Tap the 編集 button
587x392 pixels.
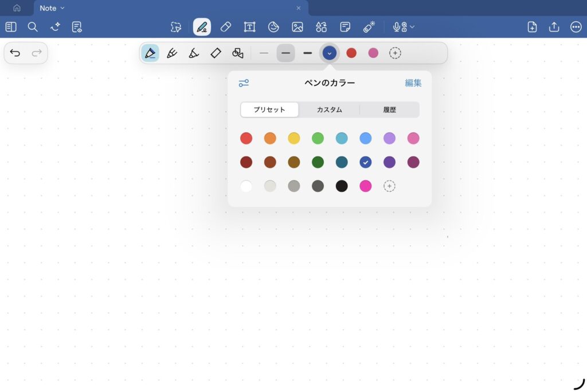tap(413, 83)
